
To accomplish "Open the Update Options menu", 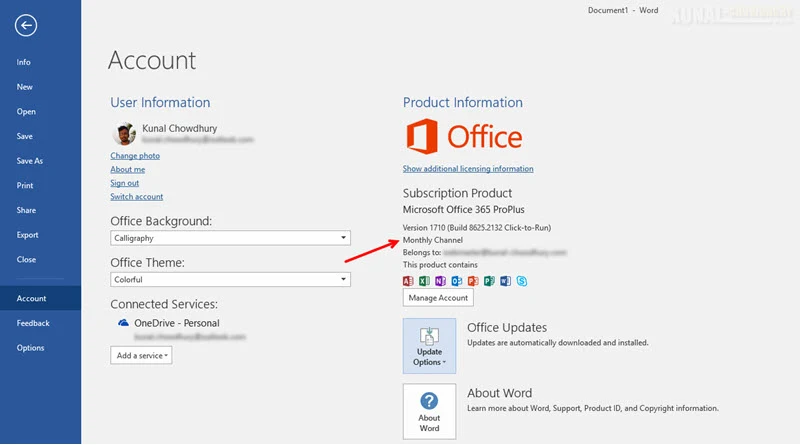I will coord(429,346).
